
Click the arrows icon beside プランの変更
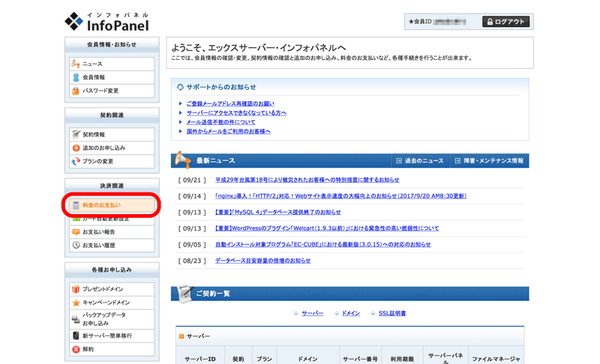[76, 161]
